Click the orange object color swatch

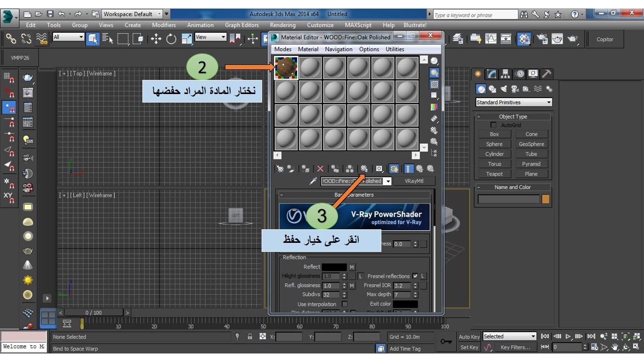546,199
